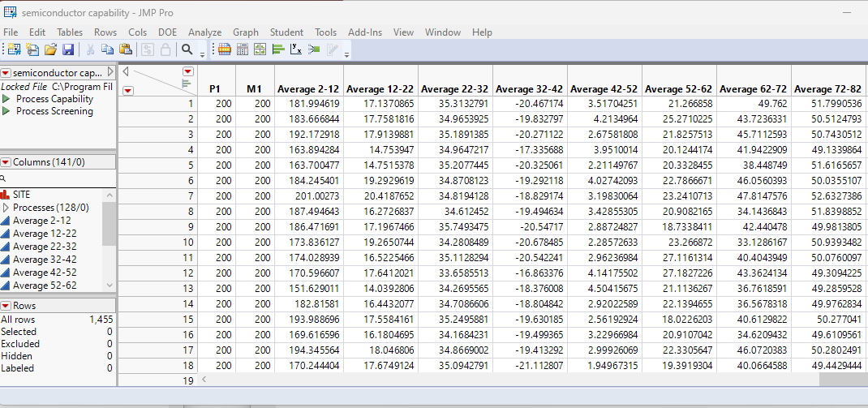Expand the Processes column group
The width and height of the screenshot is (868, 408).
(6, 208)
